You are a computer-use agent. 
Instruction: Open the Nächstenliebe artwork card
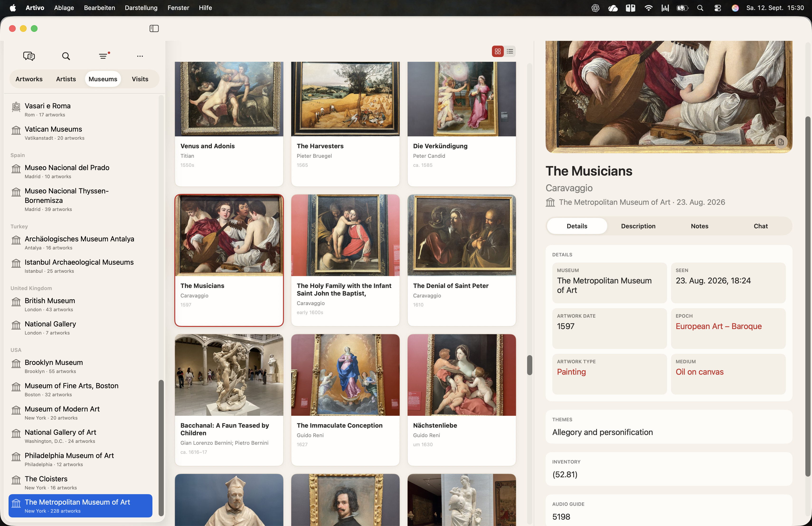click(x=462, y=400)
